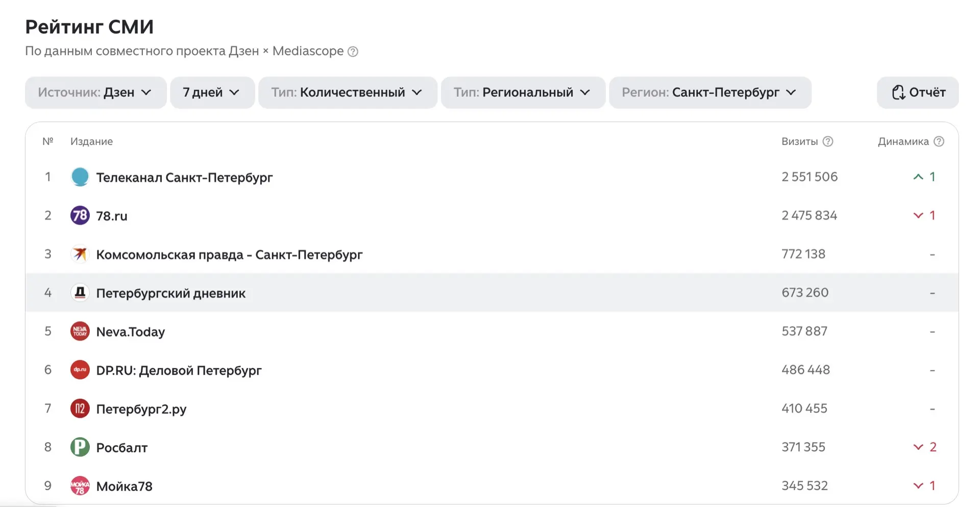Open the Петербург2.ру publication link
The width and height of the screenshot is (980, 507).
click(x=141, y=409)
